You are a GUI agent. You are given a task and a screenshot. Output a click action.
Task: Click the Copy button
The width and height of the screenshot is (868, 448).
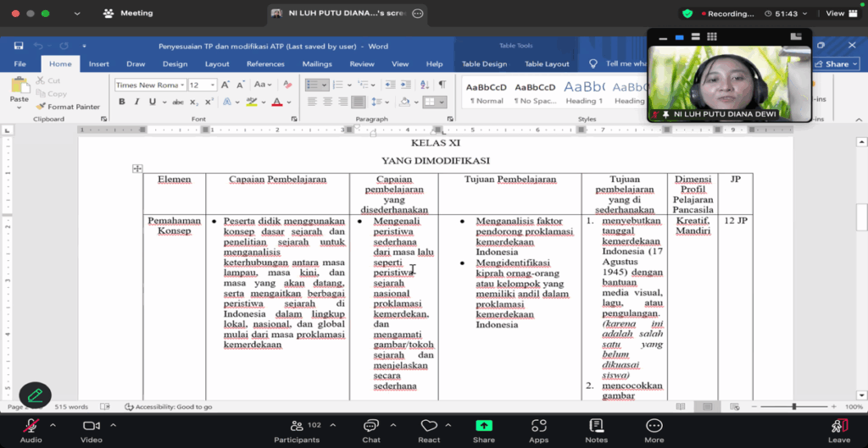[x=52, y=94]
